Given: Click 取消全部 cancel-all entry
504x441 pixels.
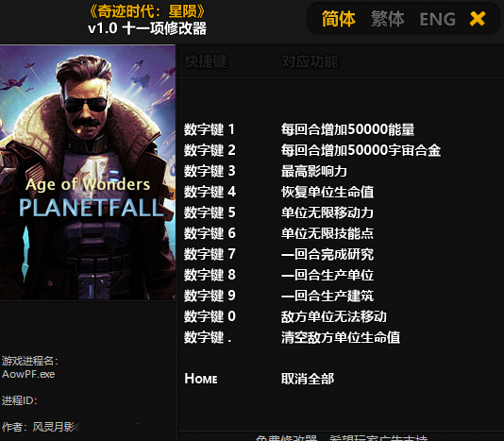Looking at the screenshot, I should click(x=308, y=379).
